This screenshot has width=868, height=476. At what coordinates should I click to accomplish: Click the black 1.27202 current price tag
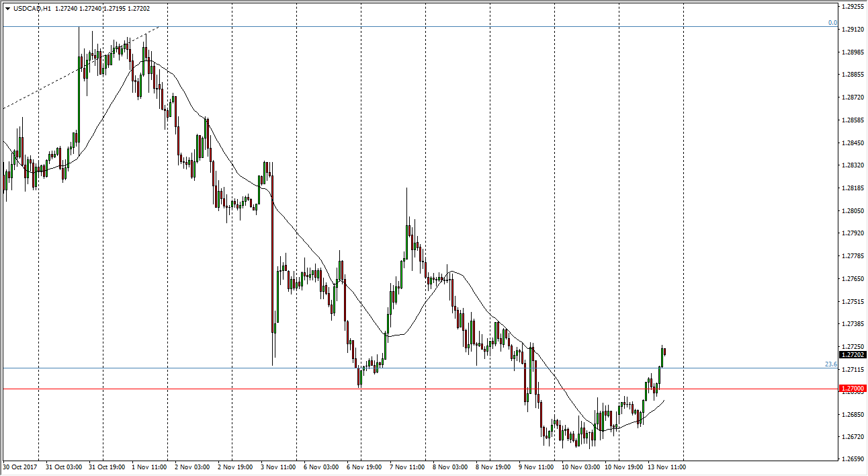point(853,354)
